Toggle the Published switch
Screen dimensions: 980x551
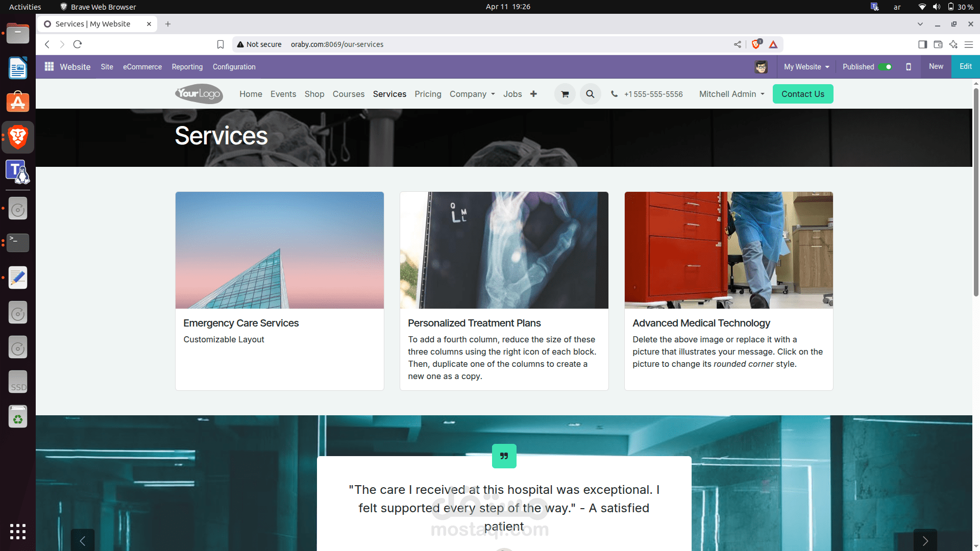click(885, 67)
